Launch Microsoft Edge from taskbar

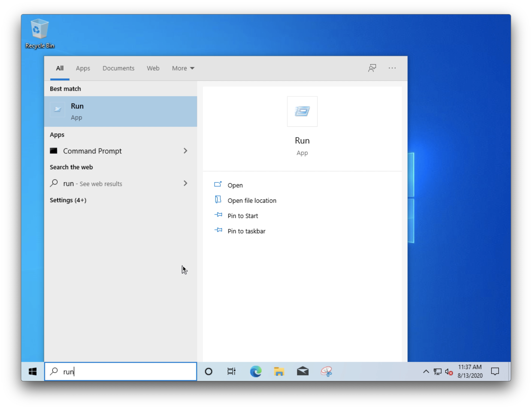point(256,372)
